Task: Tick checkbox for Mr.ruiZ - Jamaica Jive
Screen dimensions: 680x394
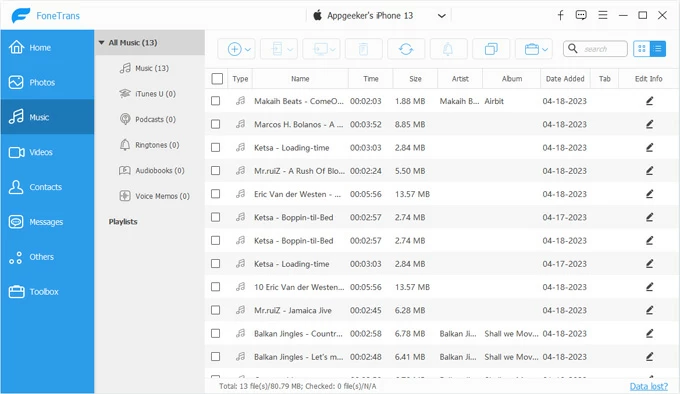Action: click(216, 310)
